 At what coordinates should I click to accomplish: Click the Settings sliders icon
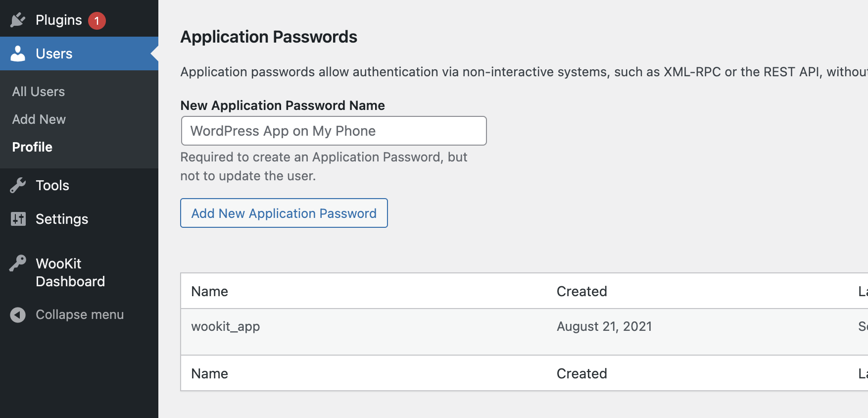pyautogui.click(x=18, y=219)
